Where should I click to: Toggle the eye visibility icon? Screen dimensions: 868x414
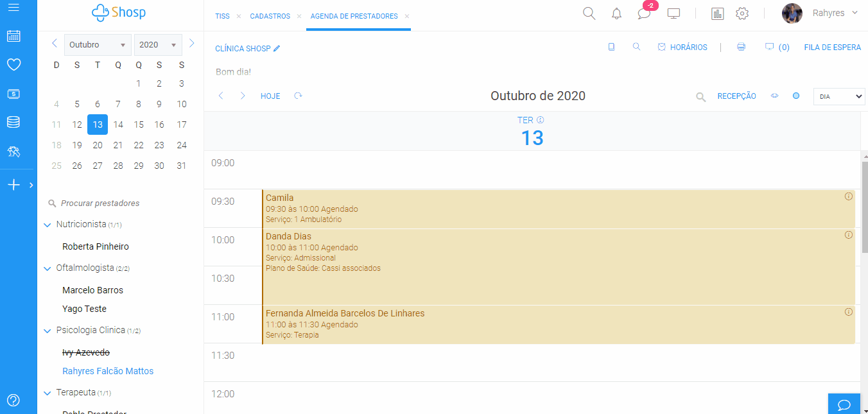[x=774, y=96]
